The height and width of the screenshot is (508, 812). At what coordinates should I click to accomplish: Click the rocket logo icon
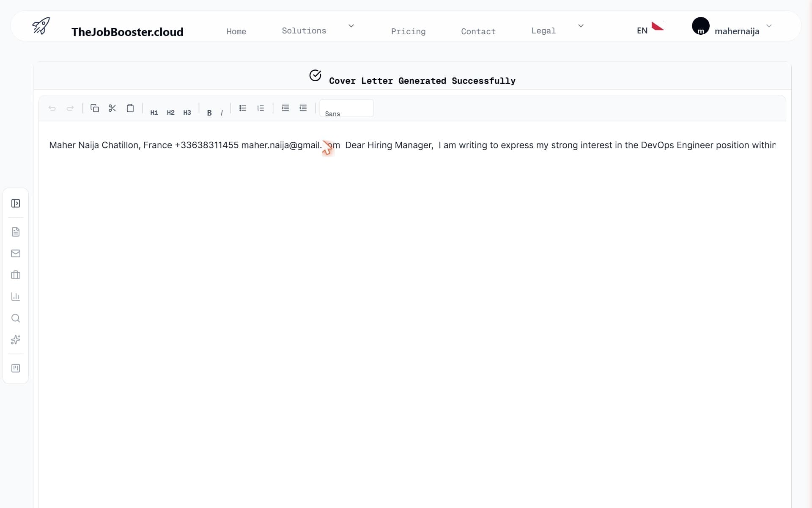41,26
